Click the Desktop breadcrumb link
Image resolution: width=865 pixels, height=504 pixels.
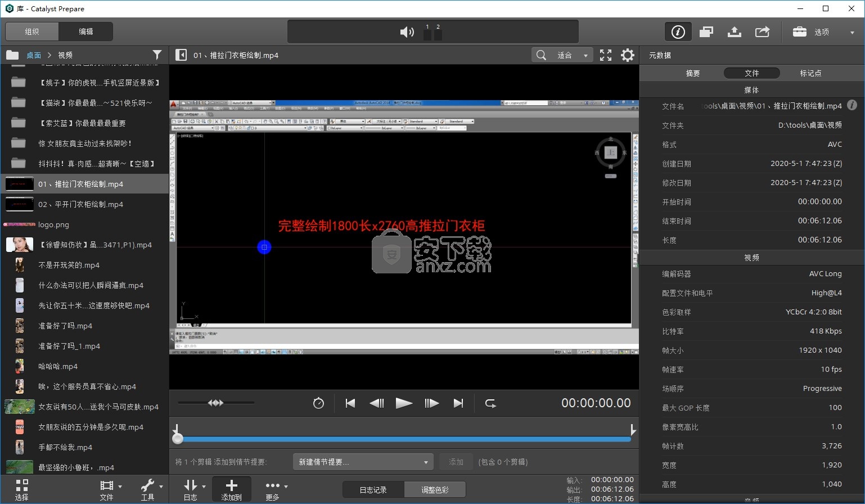pyautogui.click(x=34, y=55)
